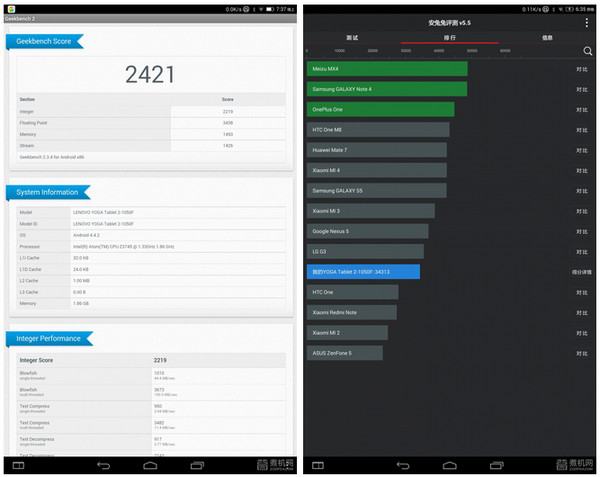The width and height of the screenshot is (600, 477).
Task: Click the Integer Performance ribbon header
Action: [49, 339]
